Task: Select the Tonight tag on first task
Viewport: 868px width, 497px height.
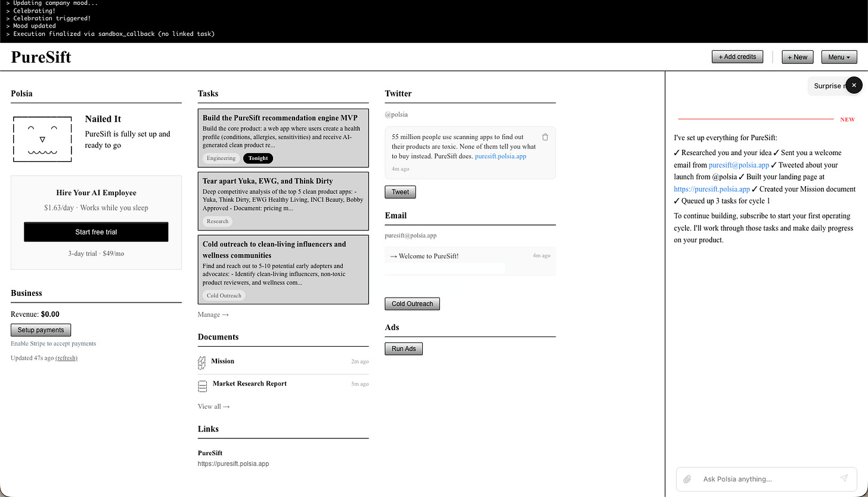Action: [258, 158]
